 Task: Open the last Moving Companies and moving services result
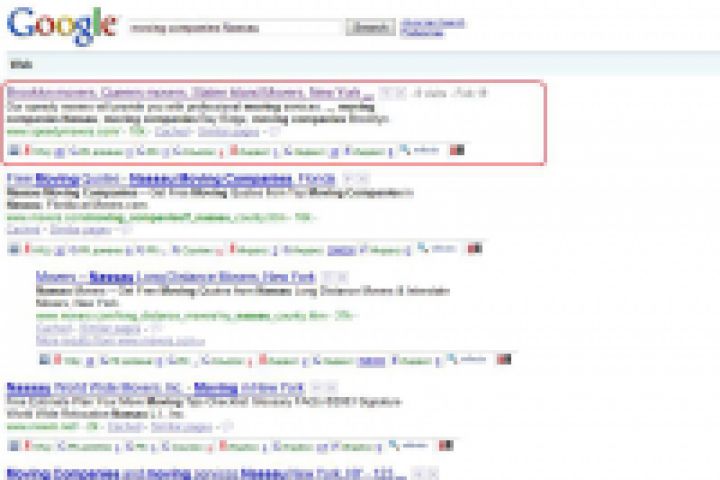207,473
